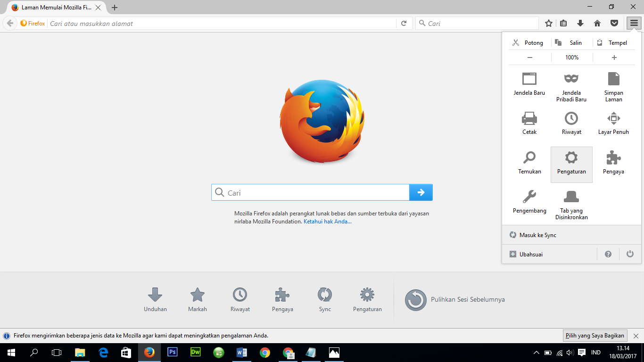Click Pulihkan Sesi Sebelumnya button
Image resolution: width=644 pixels, height=362 pixels.
pos(455,300)
